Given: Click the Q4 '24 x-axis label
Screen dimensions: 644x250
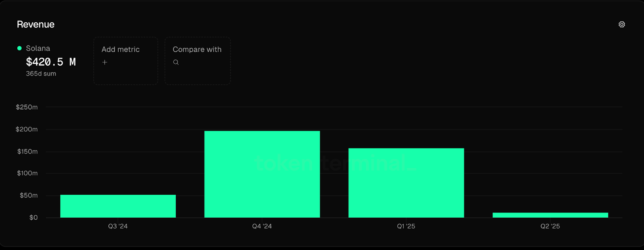Looking at the screenshot, I should (x=262, y=226).
